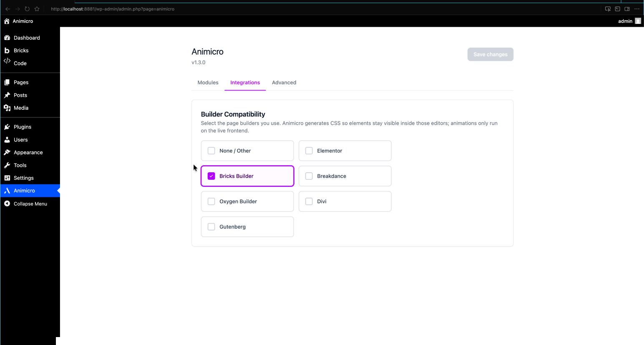Click the browser forward arrow

pos(18,9)
